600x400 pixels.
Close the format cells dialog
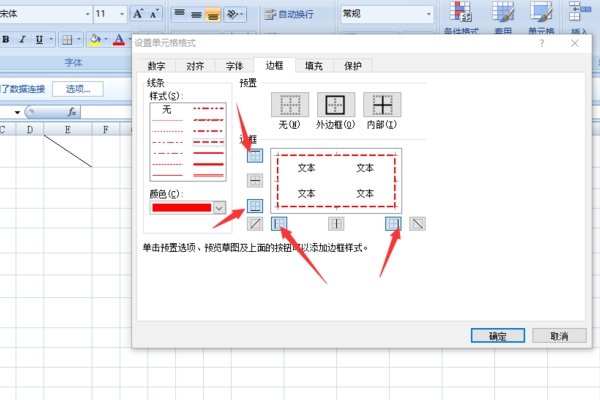[x=575, y=43]
